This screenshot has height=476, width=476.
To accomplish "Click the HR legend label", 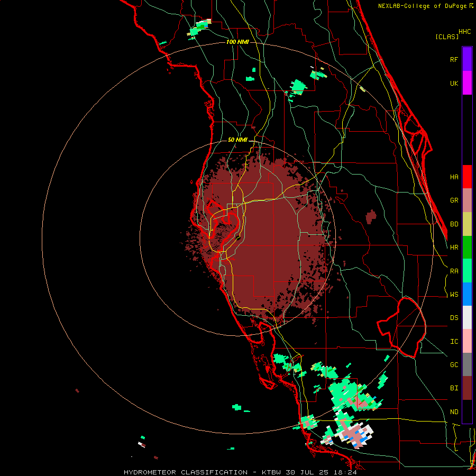I will pos(454,248).
